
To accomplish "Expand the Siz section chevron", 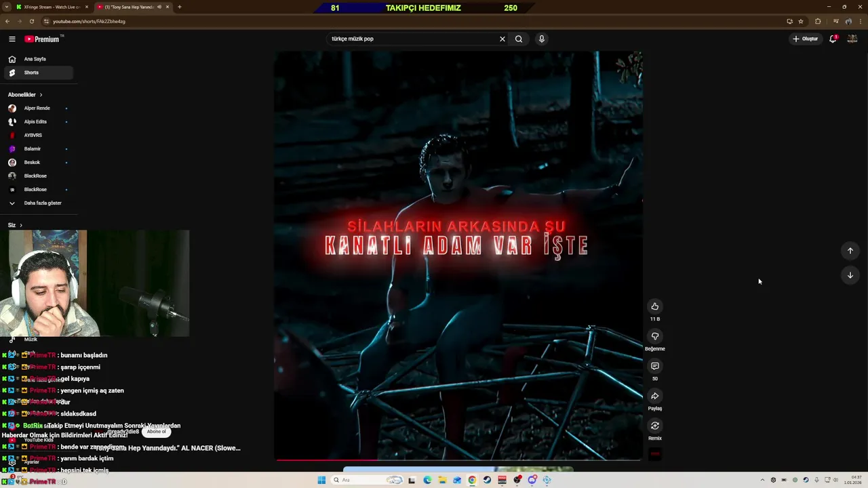I will tap(21, 225).
